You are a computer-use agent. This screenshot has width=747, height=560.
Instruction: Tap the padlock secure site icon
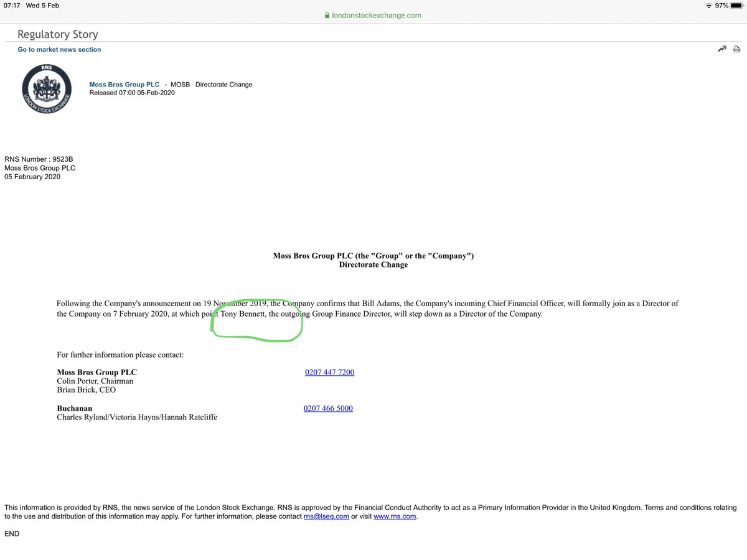coord(327,16)
